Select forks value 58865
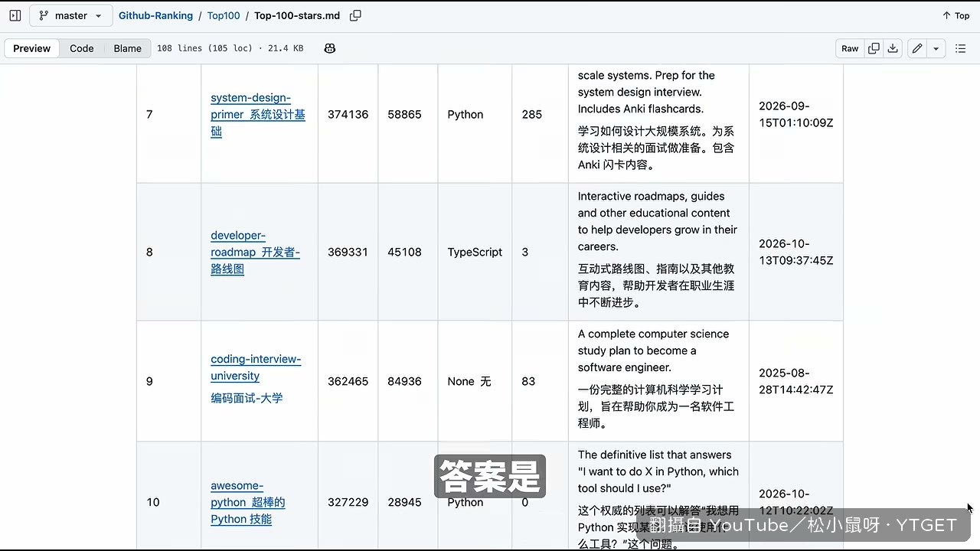 404,115
